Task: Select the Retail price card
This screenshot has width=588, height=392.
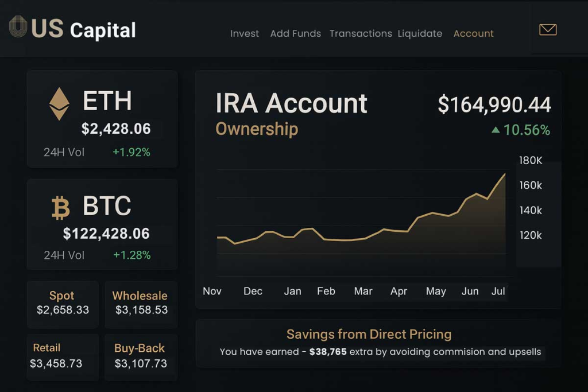Action: tap(63, 356)
